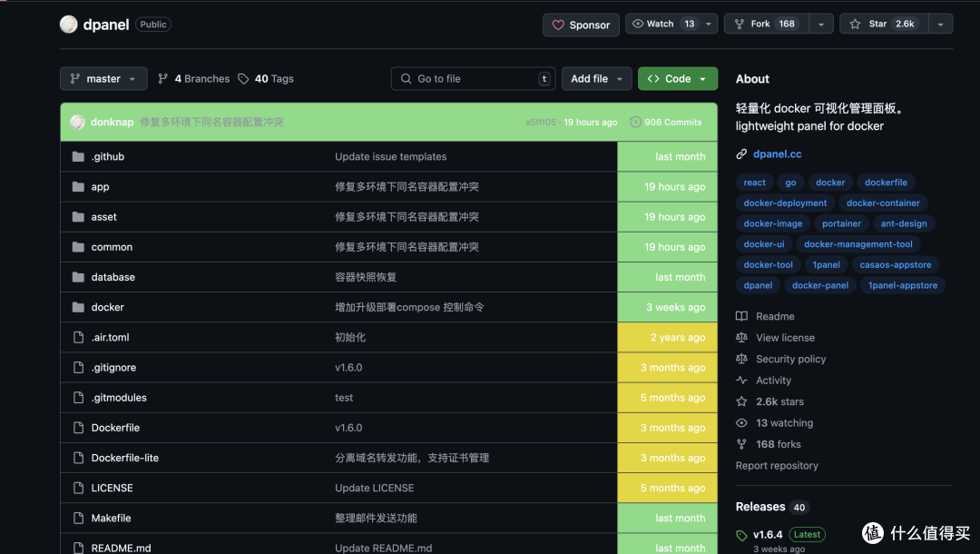Click the Go to file search box
The width and height of the screenshot is (980, 554).
(473, 78)
